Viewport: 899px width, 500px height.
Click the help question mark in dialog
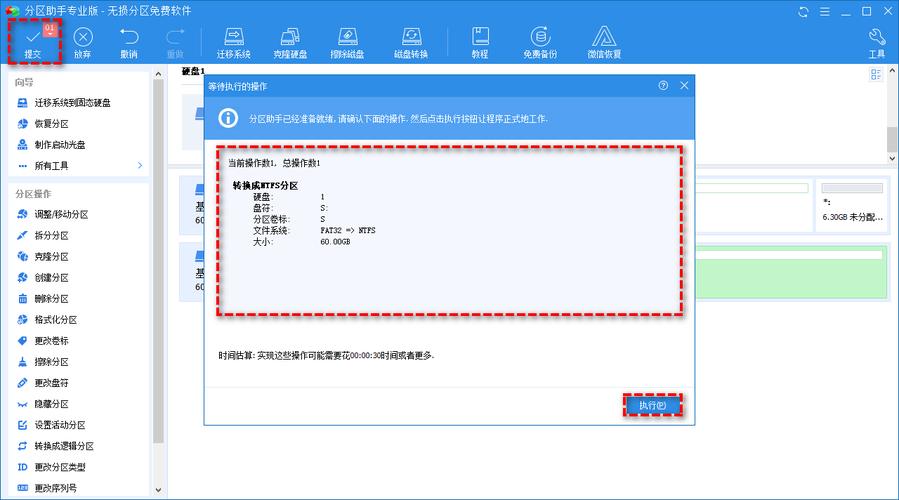(663, 85)
